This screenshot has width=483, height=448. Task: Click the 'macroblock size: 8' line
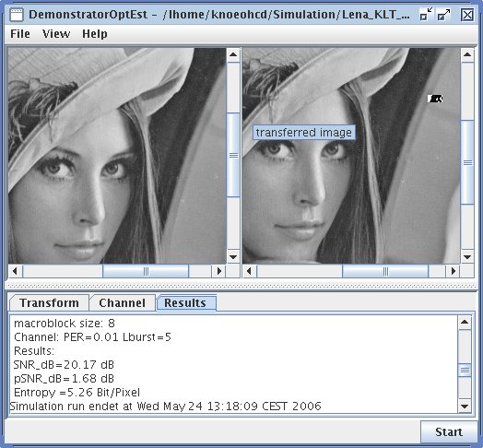tap(65, 324)
